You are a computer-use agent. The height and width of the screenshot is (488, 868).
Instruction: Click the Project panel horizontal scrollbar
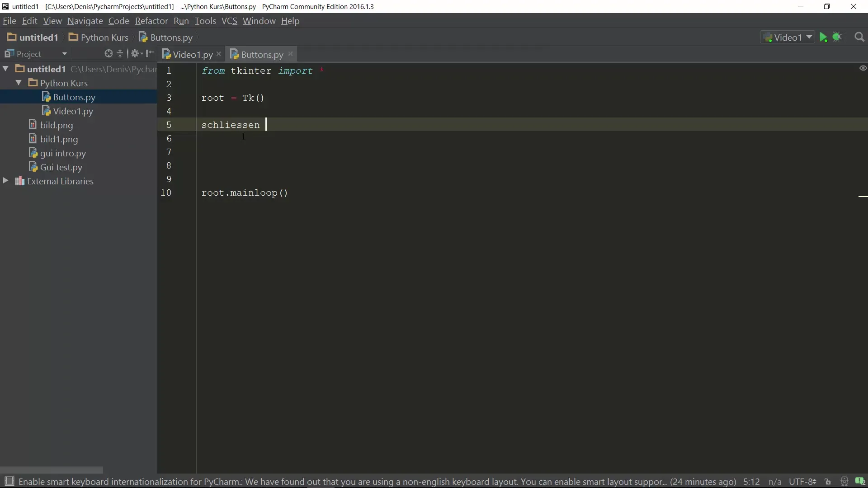coord(52,470)
